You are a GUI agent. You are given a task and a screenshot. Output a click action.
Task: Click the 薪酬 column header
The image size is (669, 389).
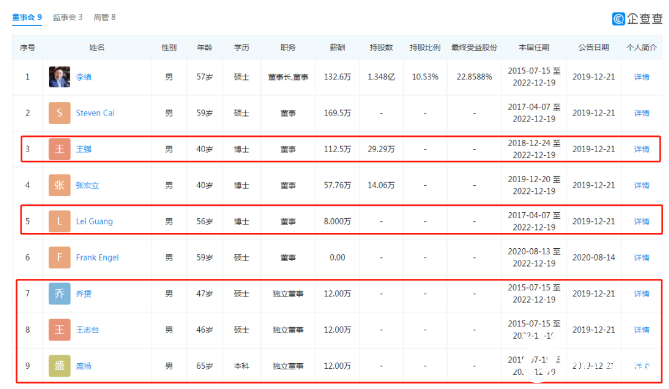coord(337,47)
